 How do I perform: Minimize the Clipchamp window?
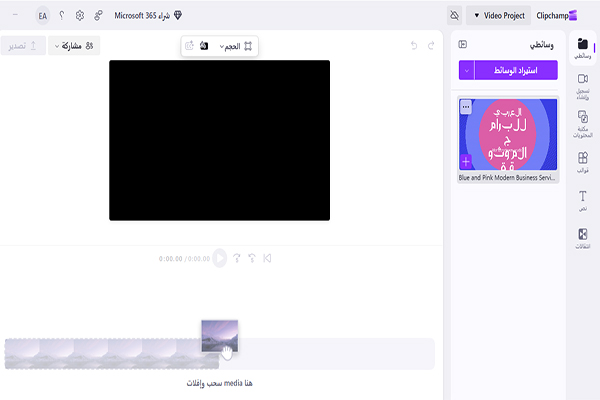(x=15, y=15)
